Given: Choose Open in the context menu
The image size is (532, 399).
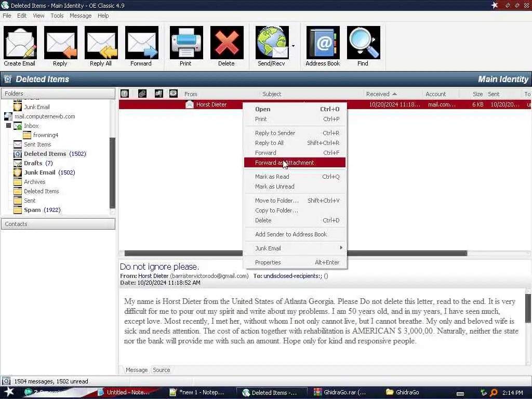Looking at the screenshot, I should 295,109.
